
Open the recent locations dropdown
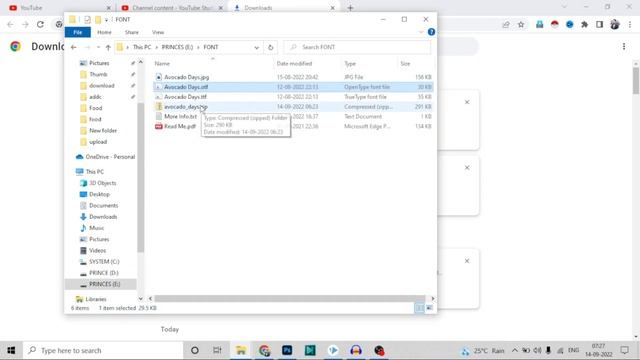[x=98, y=47]
